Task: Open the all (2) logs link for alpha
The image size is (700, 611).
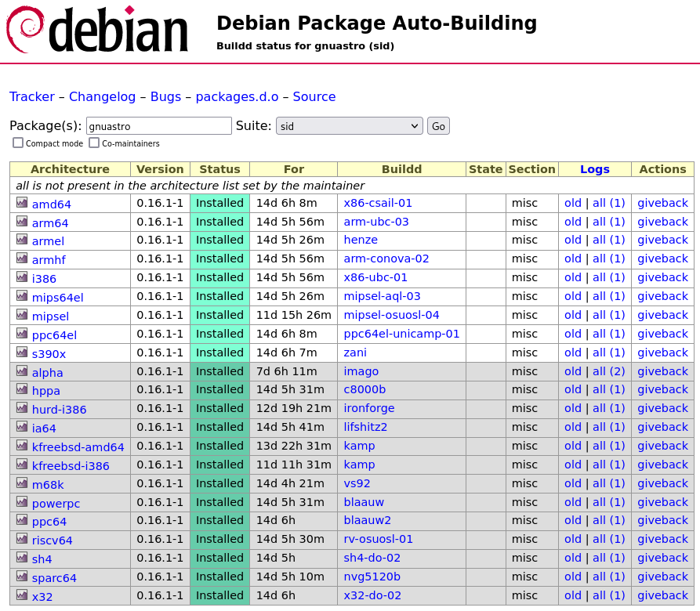Action: coord(609,371)
